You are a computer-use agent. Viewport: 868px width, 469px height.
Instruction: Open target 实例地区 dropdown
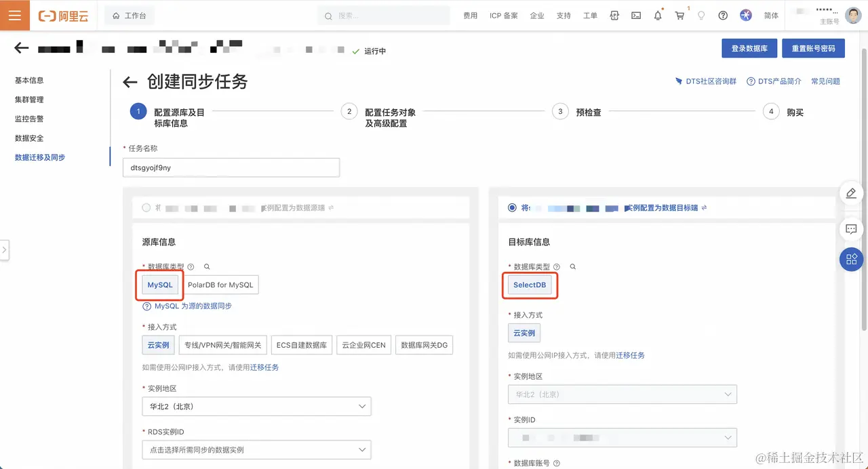coord(622,394)
